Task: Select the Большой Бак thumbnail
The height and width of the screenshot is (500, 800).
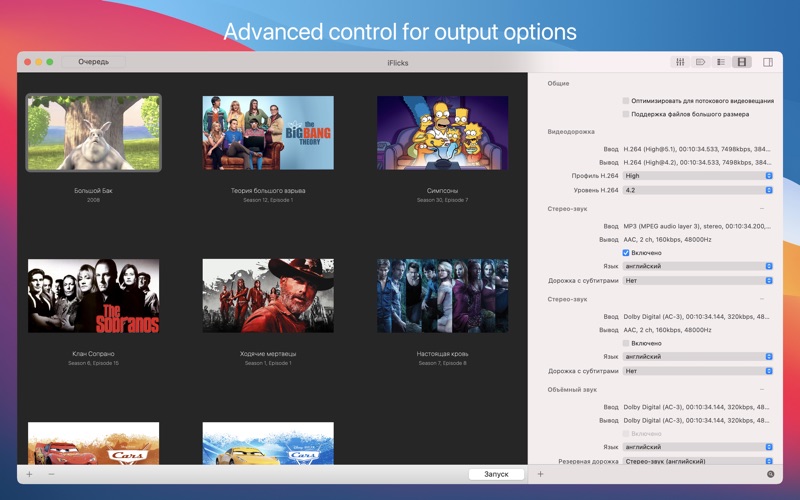Action: pos(93,133)
